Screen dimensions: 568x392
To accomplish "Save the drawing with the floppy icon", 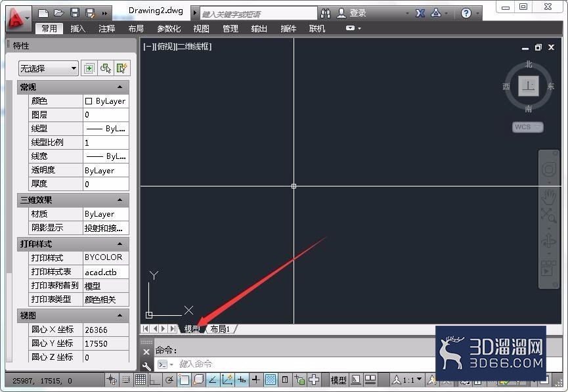I will pyautogui.click(x=75, y=13).
